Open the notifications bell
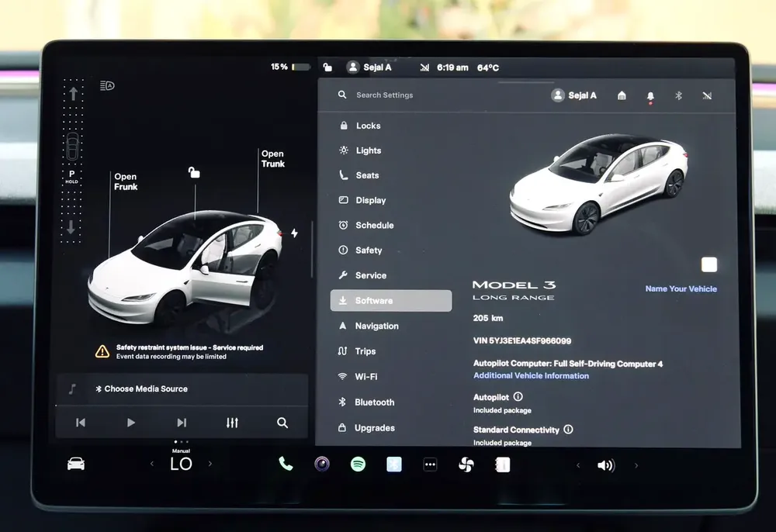 (x=650, y=96)
